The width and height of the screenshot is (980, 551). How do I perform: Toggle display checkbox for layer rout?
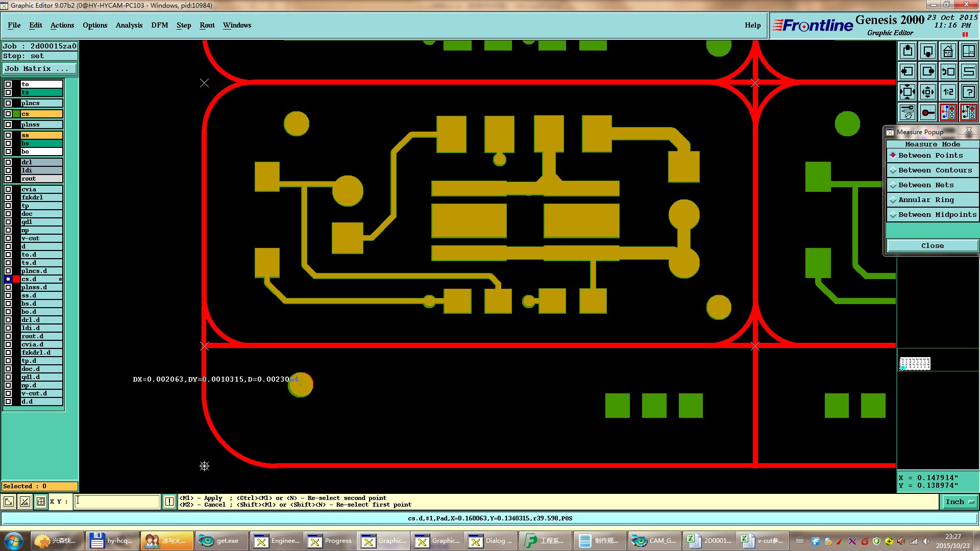coord(8,179)
